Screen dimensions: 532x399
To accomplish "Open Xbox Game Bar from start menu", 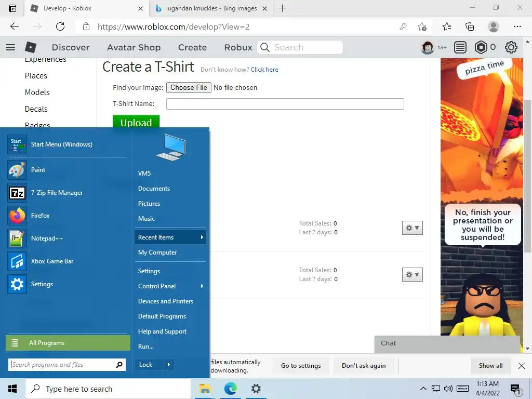I will click(68, 261).
